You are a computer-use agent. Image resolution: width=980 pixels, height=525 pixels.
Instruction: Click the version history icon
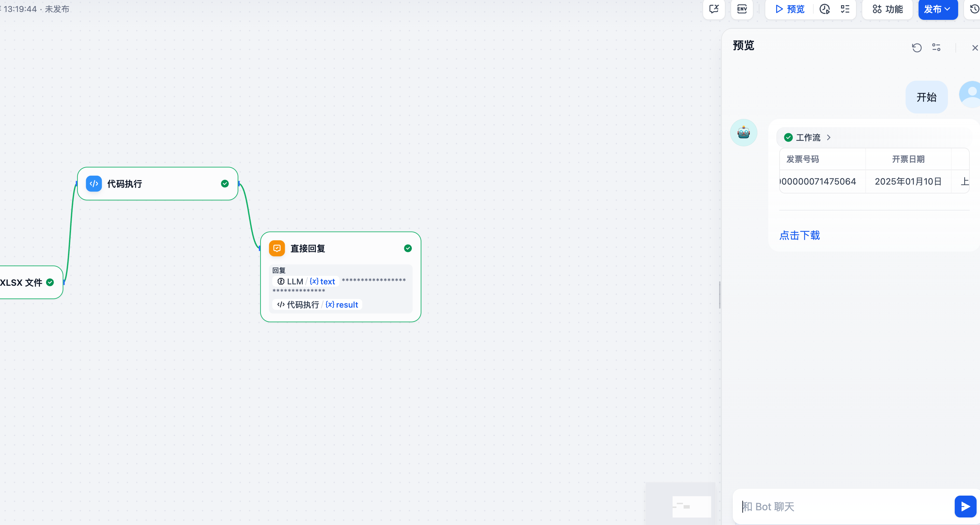pos(974,9)
